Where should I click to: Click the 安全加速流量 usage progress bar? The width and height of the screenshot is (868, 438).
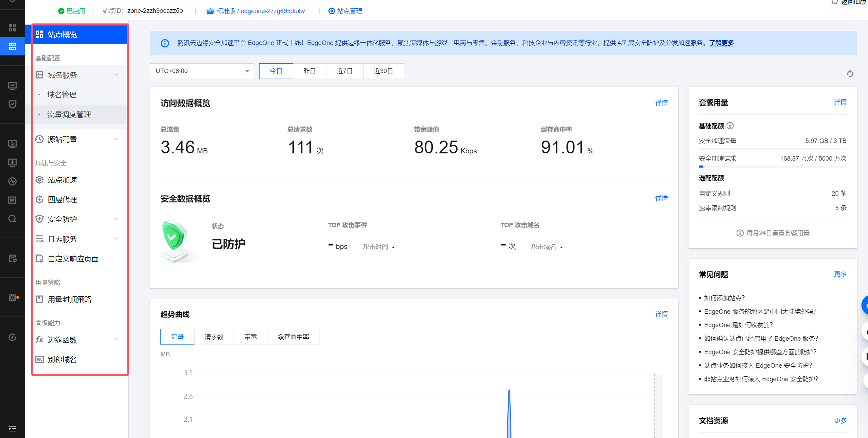point(772,149)
